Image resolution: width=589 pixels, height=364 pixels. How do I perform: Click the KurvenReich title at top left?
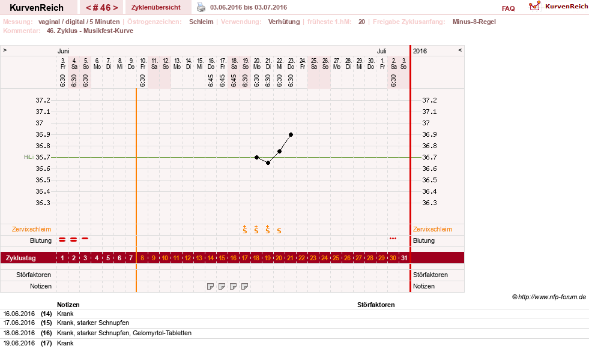click(37, 8)
